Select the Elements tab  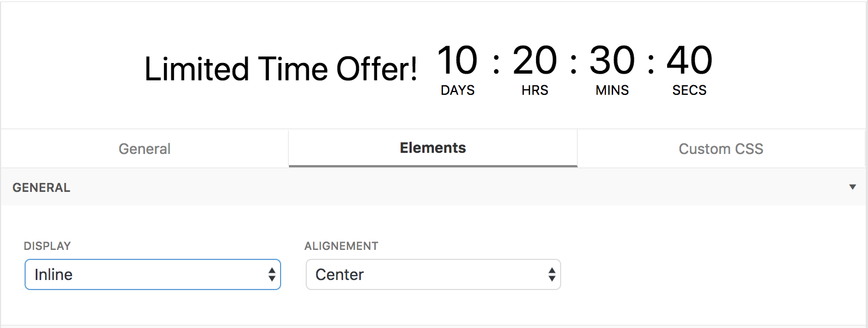coord(433,148)
